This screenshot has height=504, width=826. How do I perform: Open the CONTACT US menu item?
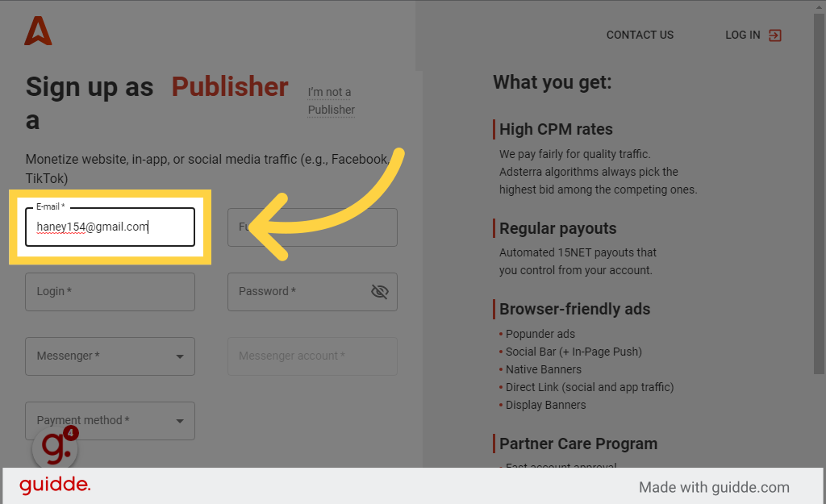640,35
